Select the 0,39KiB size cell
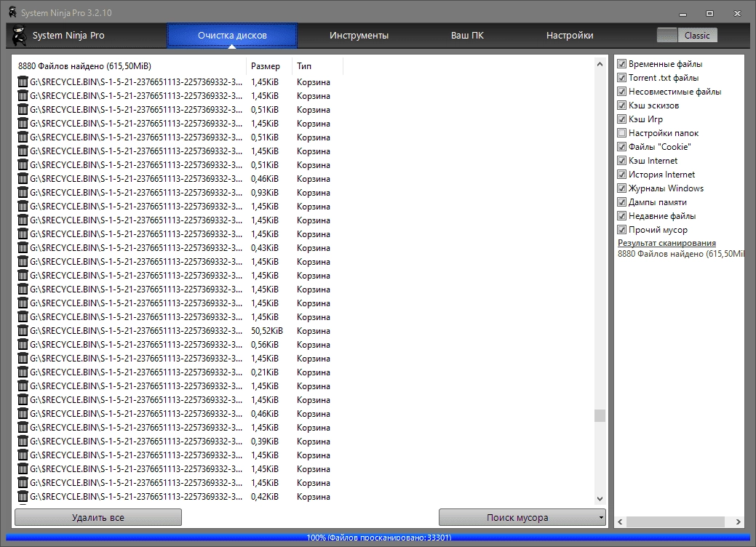756x547 pixels. point(265,441)
